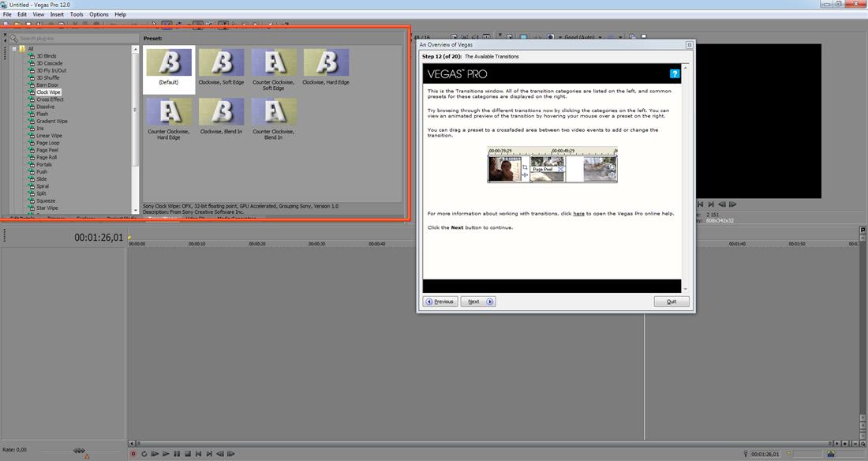Close the An Overview of Vegas dialog
Viewport: 868px width, 461px height.
tap(689, 45)
